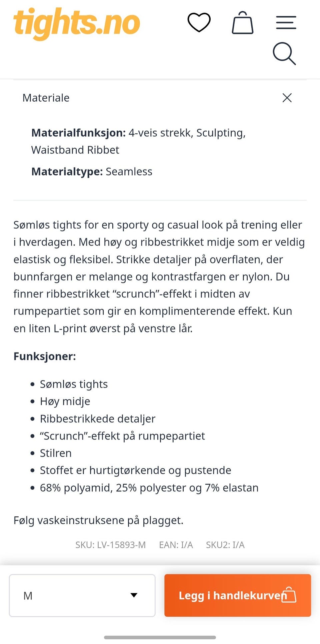This screenshot has height=644, width=320.
Task: Open the hamburger navigation menu
Action: pos(286,22)
